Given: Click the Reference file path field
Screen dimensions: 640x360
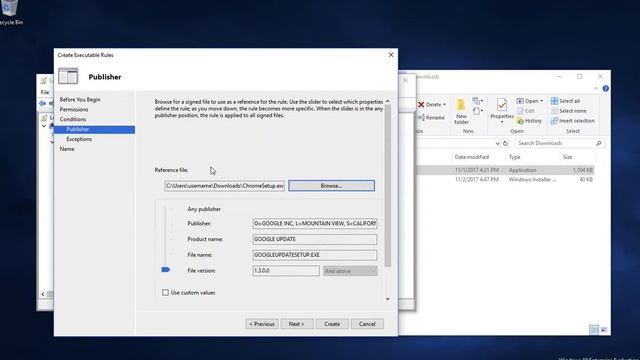Looking at the screenshot, I should (224, 186).
